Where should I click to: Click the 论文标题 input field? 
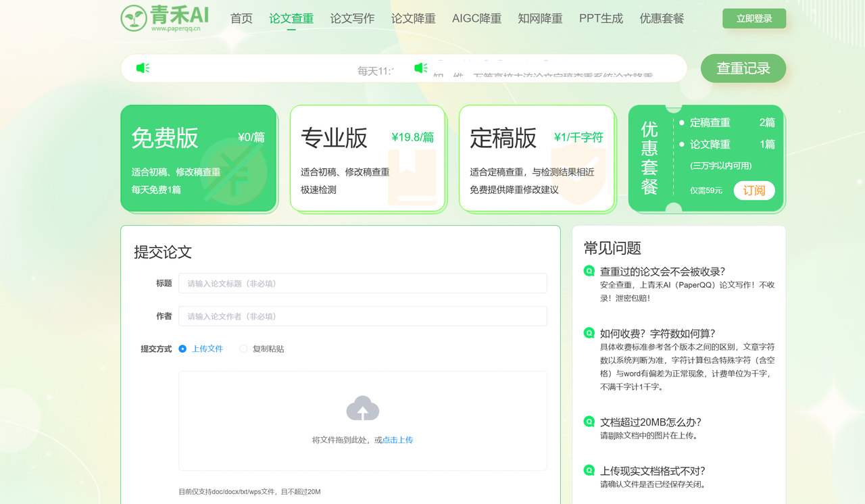coord(362,283)
